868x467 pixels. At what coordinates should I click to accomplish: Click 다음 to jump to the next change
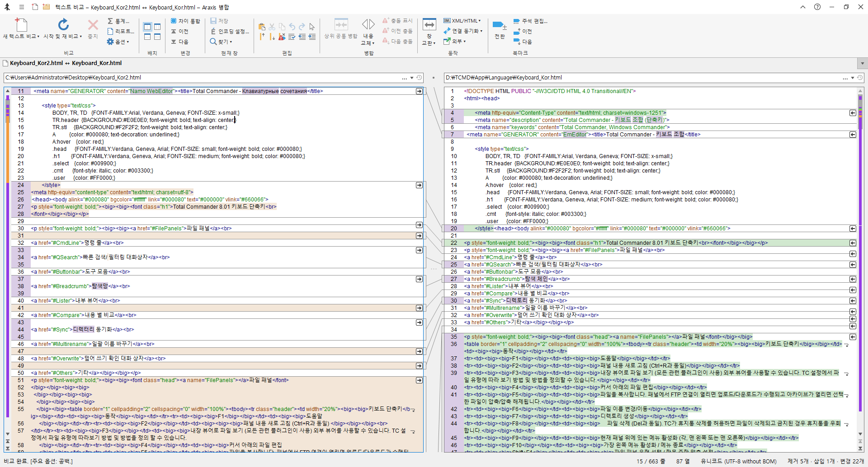point(179,42)
